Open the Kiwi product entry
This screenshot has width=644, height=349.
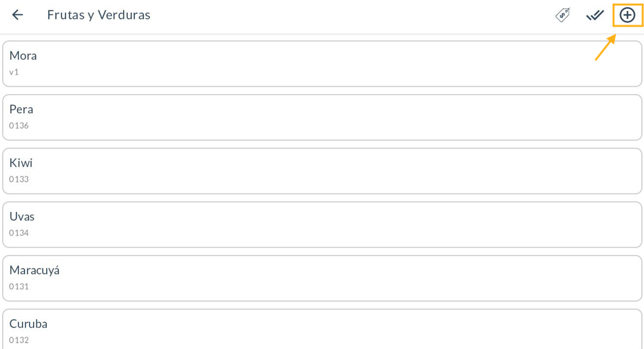[322, 171]
